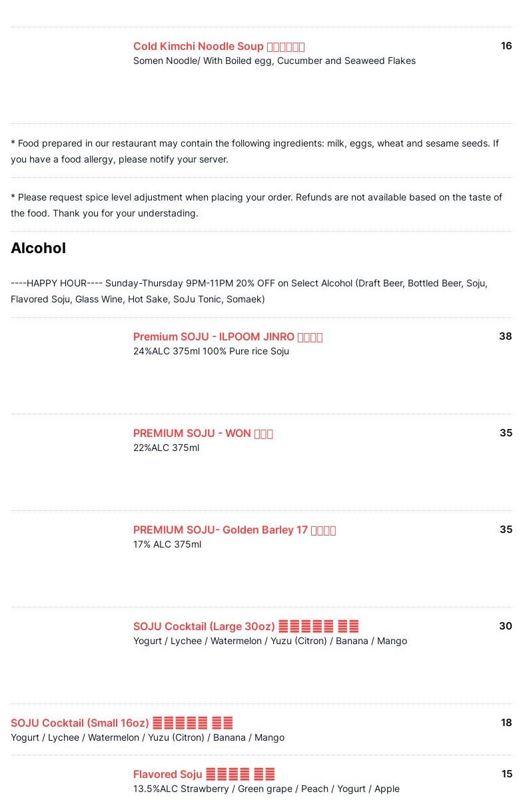This screenshot has height=812, width=523.
Task: Click the Somen Noodle description text
Action: 274,61
